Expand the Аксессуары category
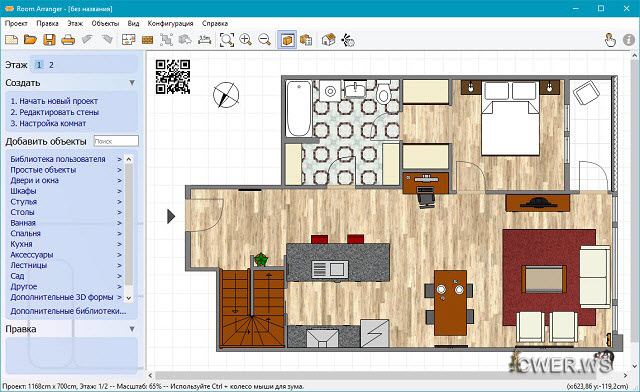640x392 pixels. [x=66, y=255]
